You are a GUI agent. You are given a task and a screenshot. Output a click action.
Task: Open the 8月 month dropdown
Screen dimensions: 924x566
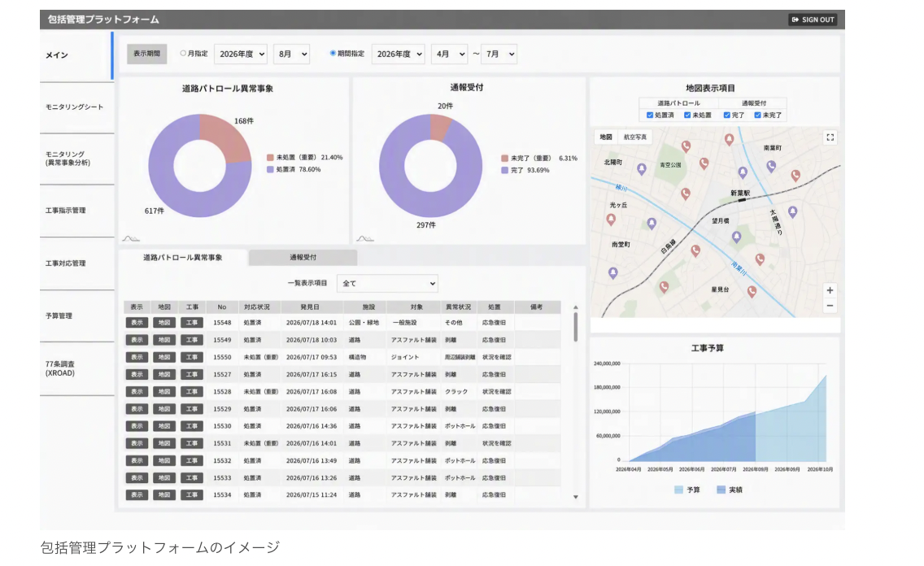[292, 54]
